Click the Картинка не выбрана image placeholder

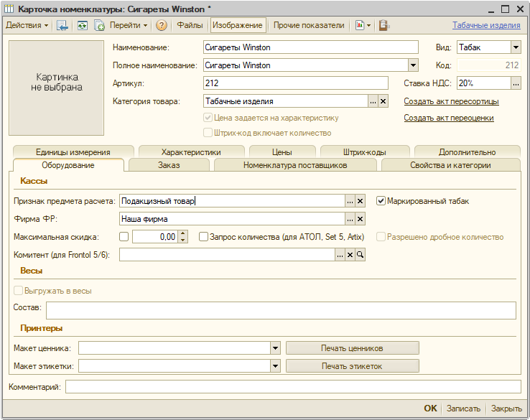57,88
